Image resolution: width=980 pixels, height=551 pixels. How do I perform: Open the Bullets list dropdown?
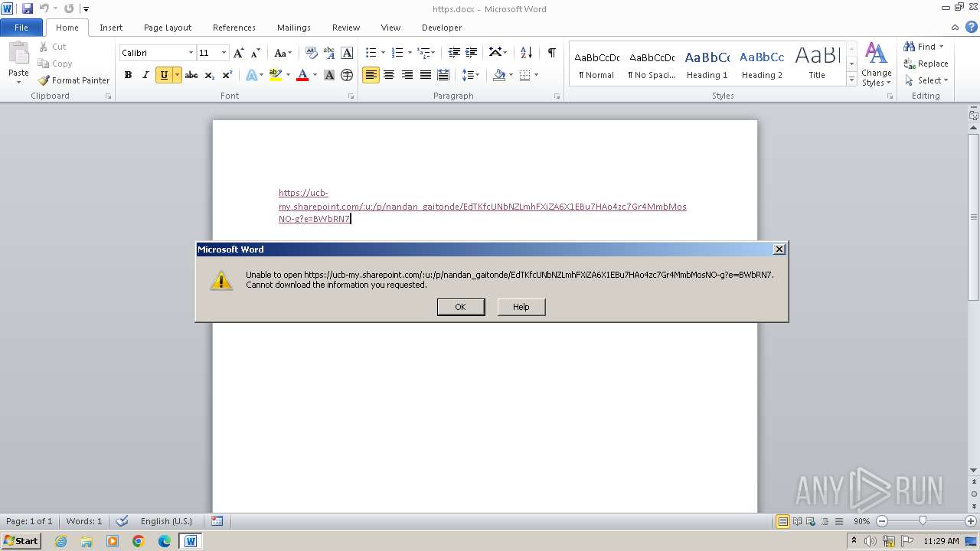tap(382, 53)
